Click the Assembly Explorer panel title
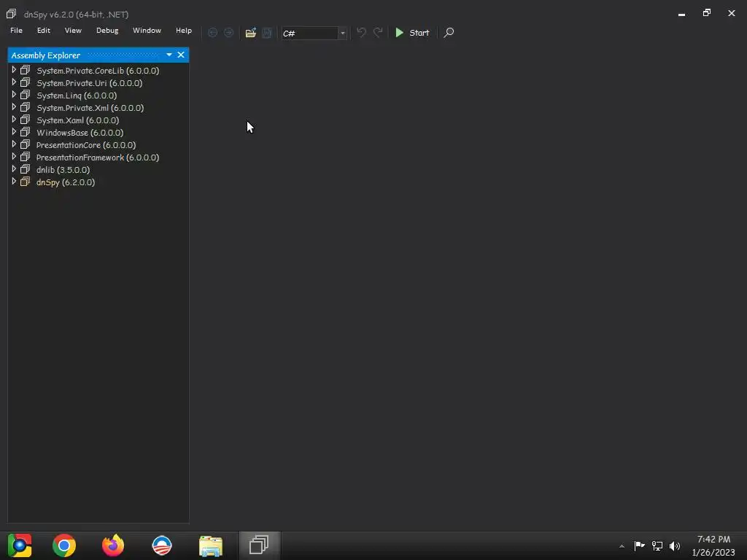747x560 pixels. point(46,55)
